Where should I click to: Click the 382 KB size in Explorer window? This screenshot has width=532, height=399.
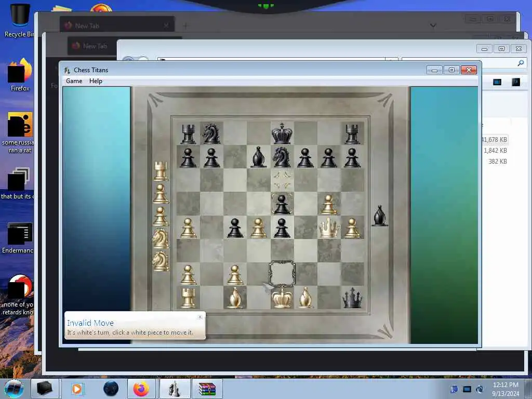click(x=497, y=162)
